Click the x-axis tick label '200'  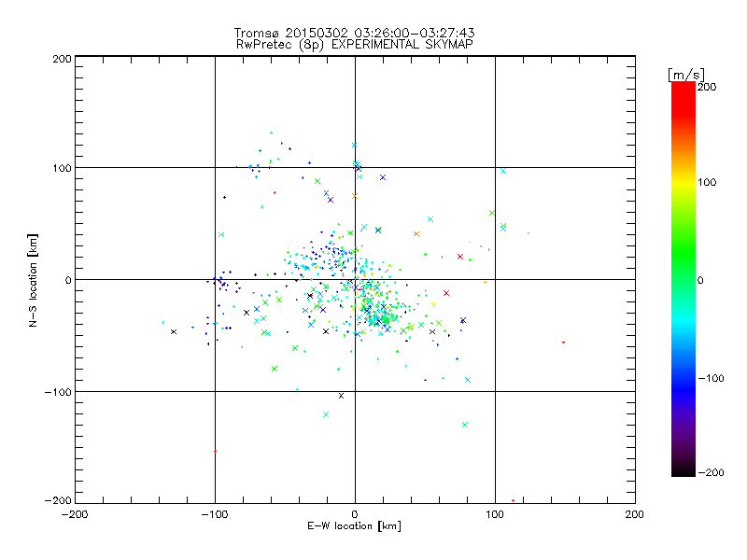(635, 514)
